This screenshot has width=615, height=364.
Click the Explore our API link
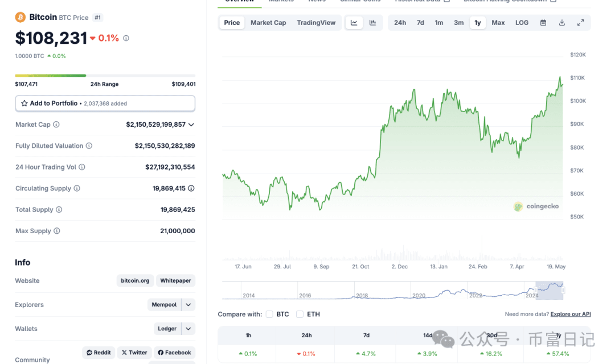tap(570, 313)
